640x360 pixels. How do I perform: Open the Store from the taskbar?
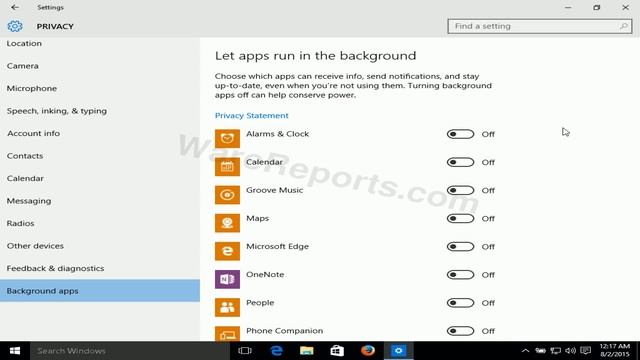click(x=337, y=351)
